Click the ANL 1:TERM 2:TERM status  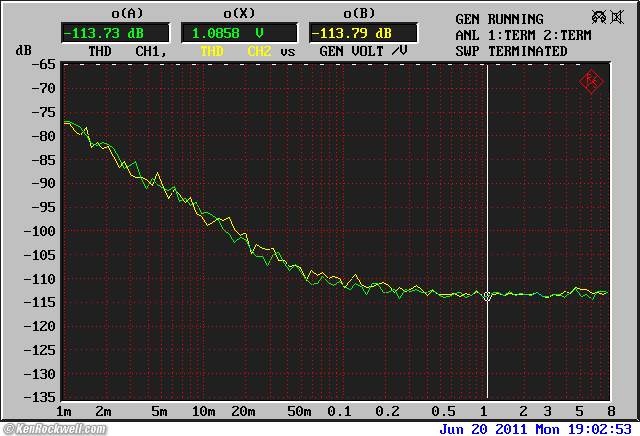tap(523, 36)
